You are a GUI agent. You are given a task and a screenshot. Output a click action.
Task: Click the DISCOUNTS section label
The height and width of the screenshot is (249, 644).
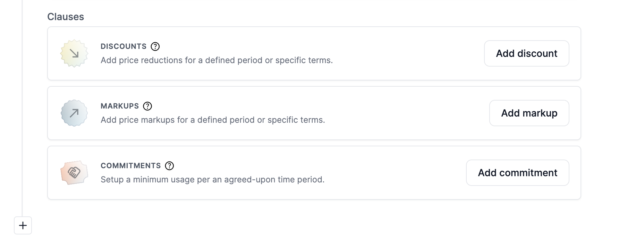(124, 46)
